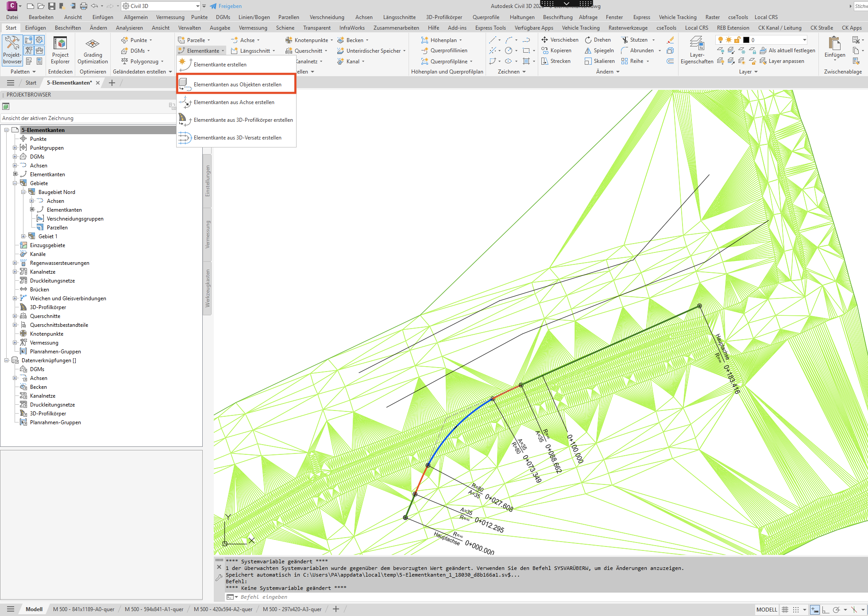
Task: Toggle layer lock icon in layer list
Action: (737, 40)
